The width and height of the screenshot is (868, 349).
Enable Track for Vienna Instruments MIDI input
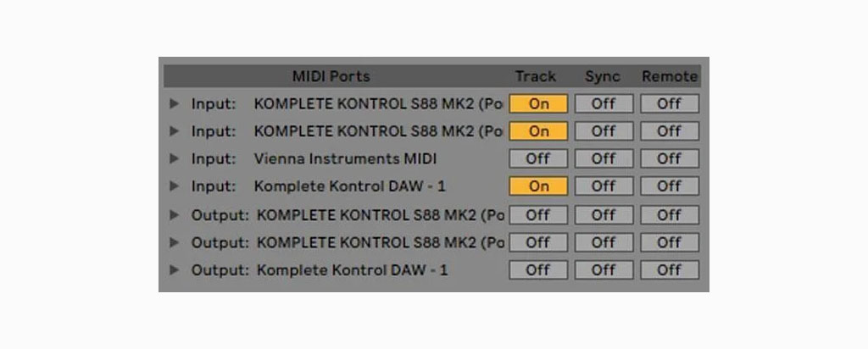click(x=538, y=158)
